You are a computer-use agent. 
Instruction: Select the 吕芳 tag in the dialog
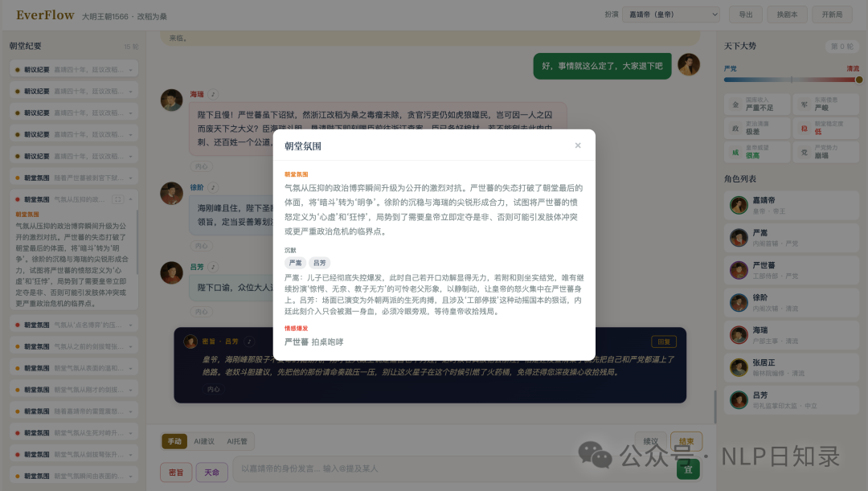coord(320,263)
